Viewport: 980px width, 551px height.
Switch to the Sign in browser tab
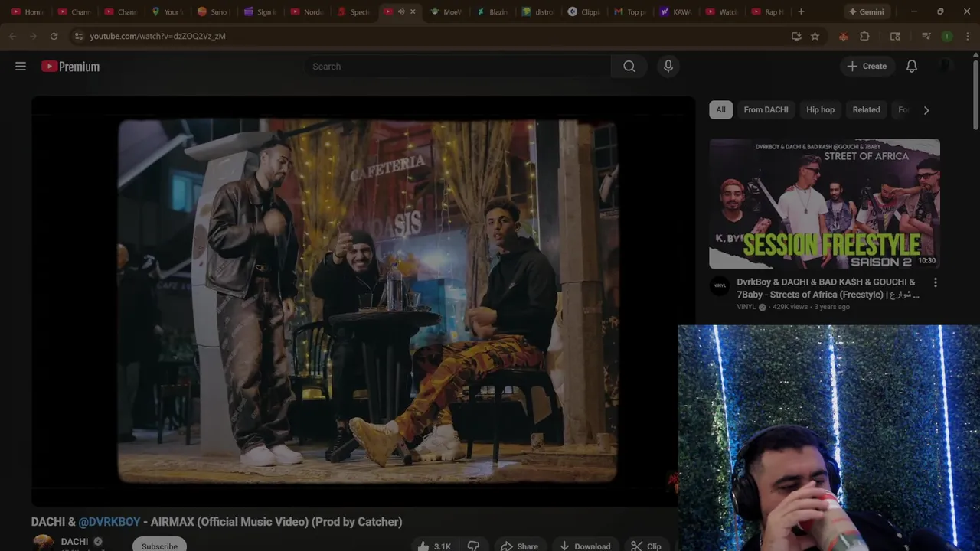point(259,11)
